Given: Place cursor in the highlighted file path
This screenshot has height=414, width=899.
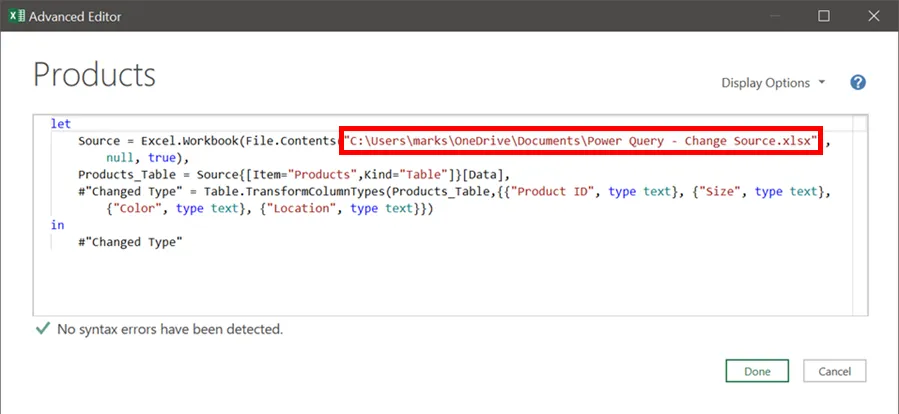Looking at the screenshot, I should point(580,141).
